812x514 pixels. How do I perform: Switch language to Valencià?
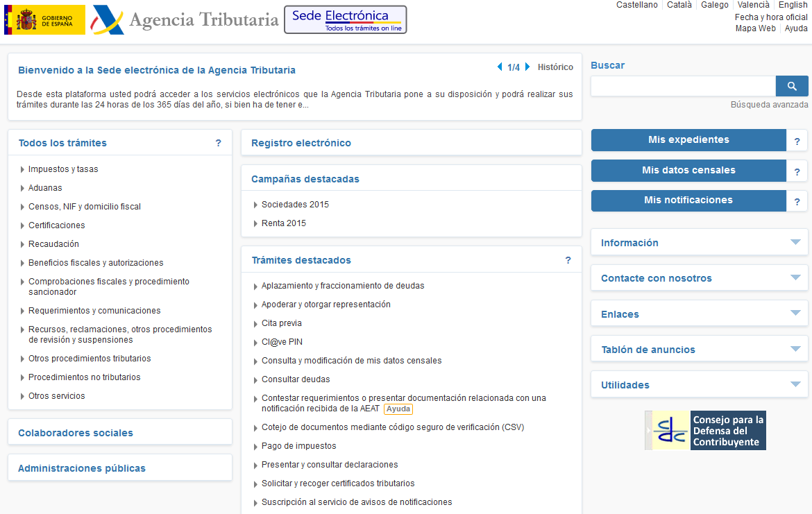tap(754, 5)
